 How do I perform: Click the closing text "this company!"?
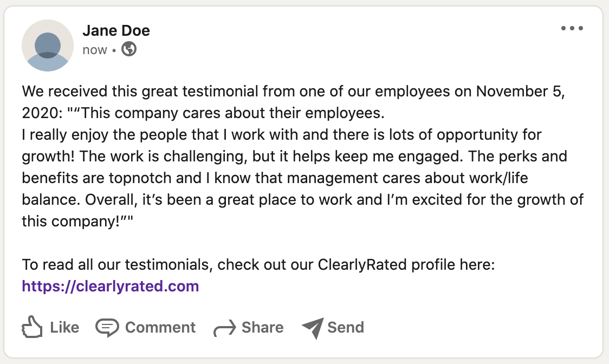click(x=77, y=221)
